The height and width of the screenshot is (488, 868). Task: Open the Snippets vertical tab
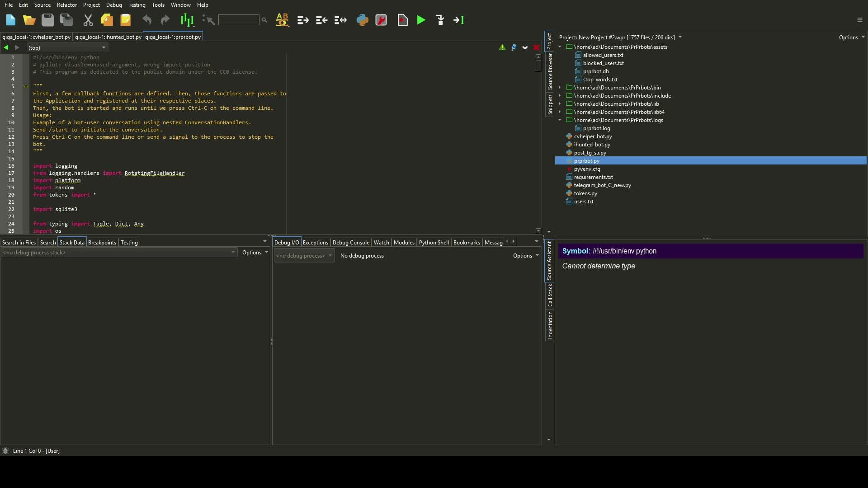550,104
